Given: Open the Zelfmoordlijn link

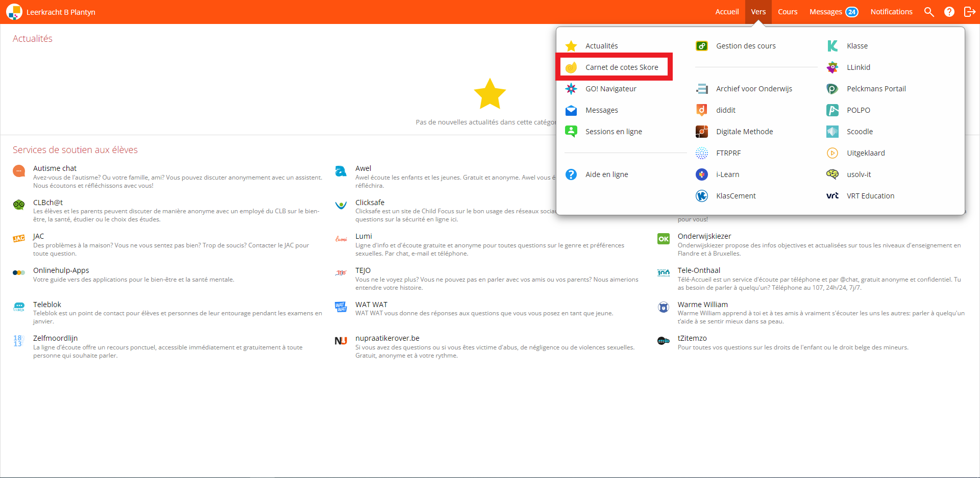Looking at the screenshot, I should tap(55, 338).
